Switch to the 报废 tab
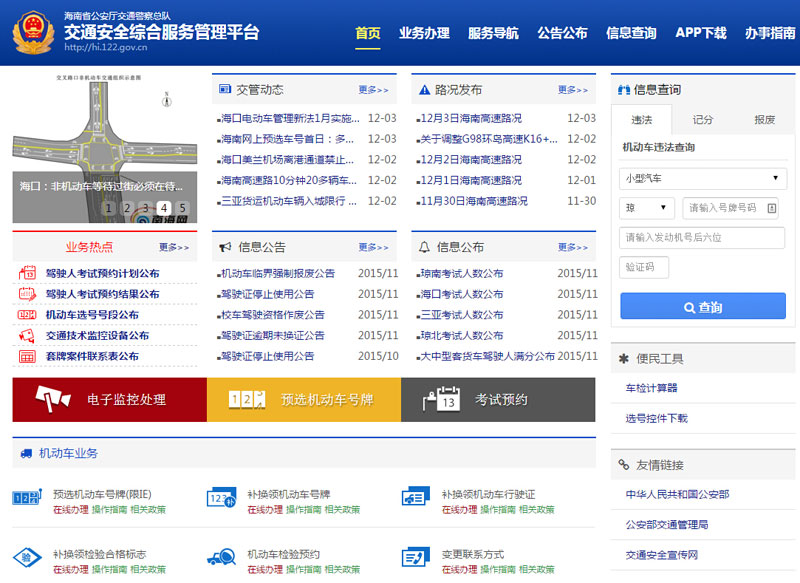This screenshot has height=583, width=800. tap(764, 118)
